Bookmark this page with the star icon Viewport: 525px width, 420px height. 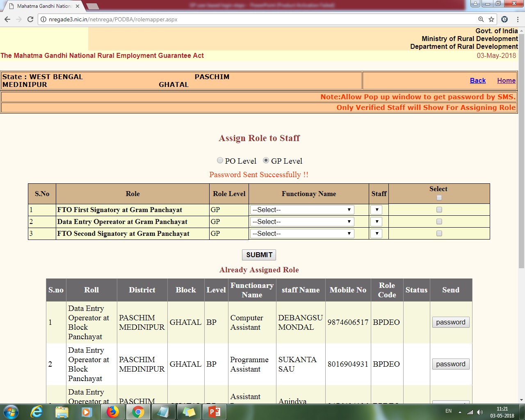(491, 19)
